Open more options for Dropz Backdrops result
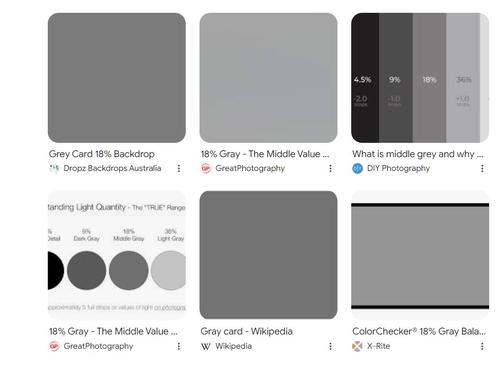500x366 pixels. click(x=179, y=168)
